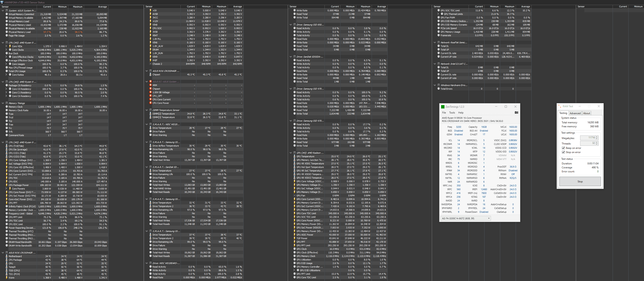This screenshot has width=644, height=281.
Task: Decrease Threads with the down stepper arrow
Action: tap(597, 144)
